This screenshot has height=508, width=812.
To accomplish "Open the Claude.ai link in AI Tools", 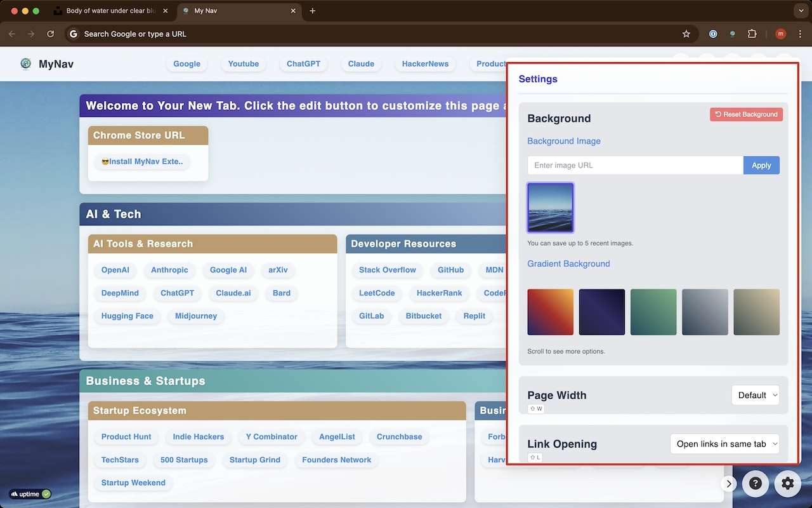I will (233, 293).
